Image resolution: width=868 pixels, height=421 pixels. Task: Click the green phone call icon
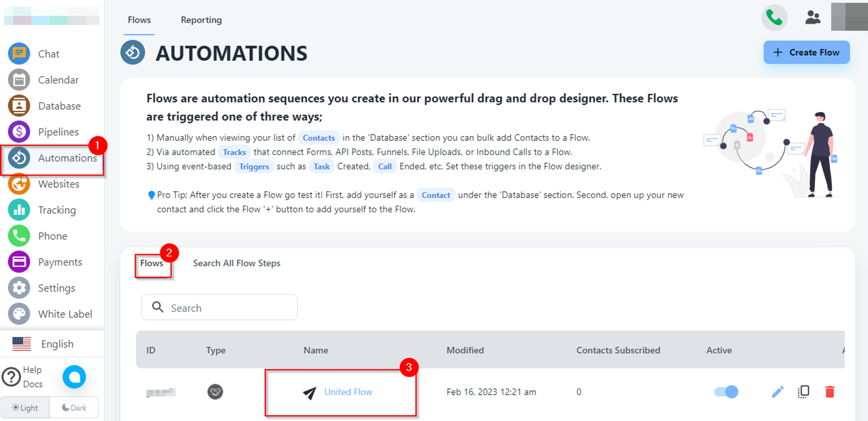click(x=774, y=18)
